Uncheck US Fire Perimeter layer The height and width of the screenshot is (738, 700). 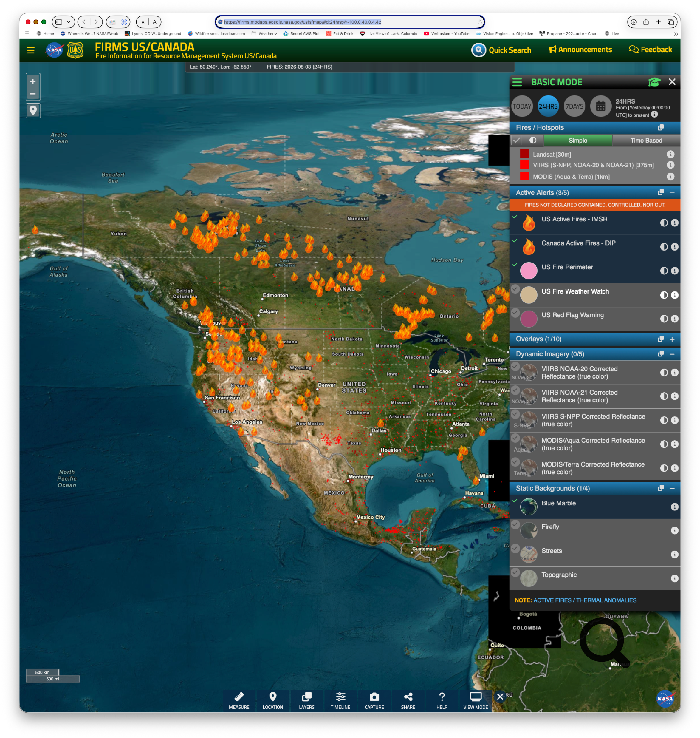click(515, 265)
